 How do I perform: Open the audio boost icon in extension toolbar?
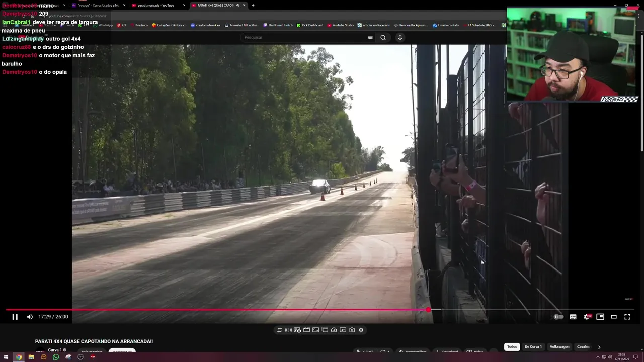coord(288,330)
